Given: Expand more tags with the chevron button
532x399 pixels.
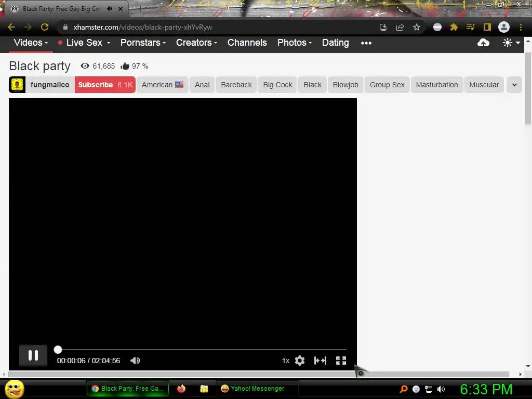Looking at the screenshot, I should point(514,85).
